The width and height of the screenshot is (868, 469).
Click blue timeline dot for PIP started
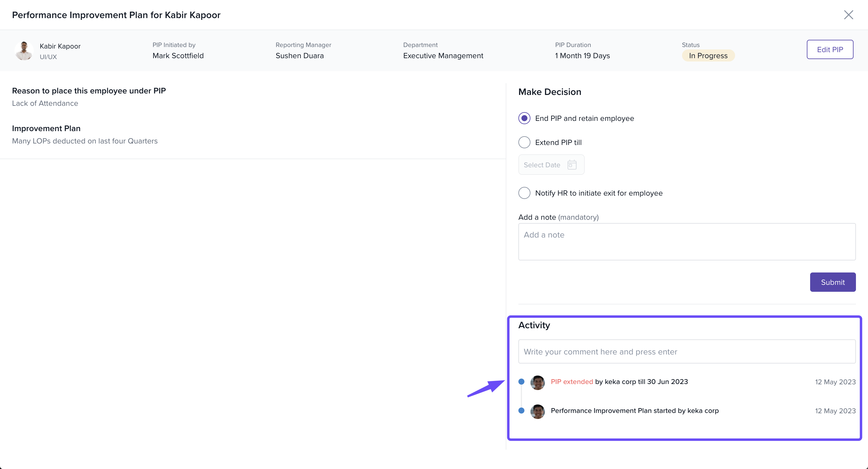click(x=521, y=411)
